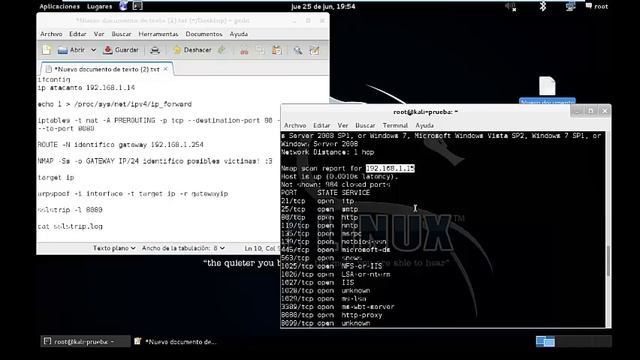Create a new document in gedit toolbar
Image resolution: width=640 pixels, height=360 pixels.
[46, 50]
